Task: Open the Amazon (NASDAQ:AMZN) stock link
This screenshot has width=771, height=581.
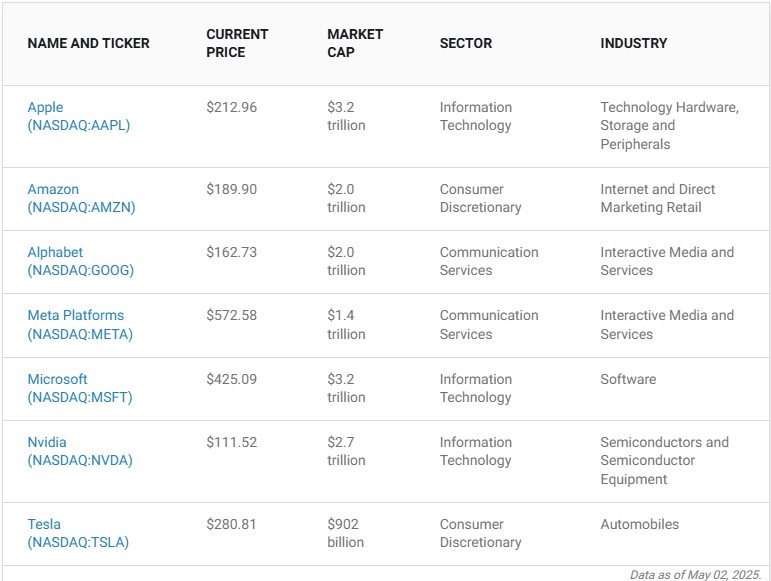Action: point(81,198)
